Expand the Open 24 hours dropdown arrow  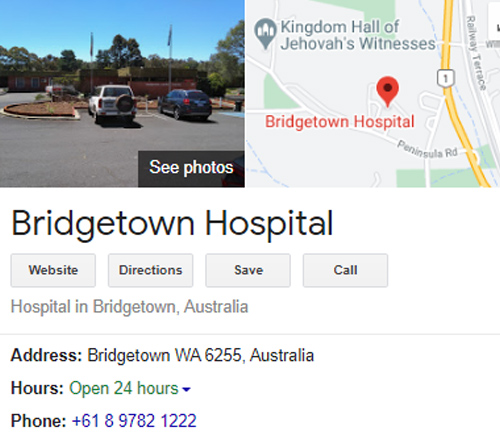coord(186,389)
